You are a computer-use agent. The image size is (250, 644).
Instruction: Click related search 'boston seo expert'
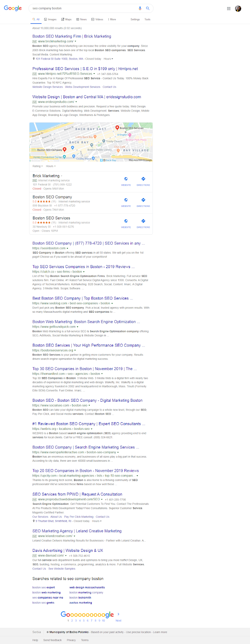(x=43, y=588)
